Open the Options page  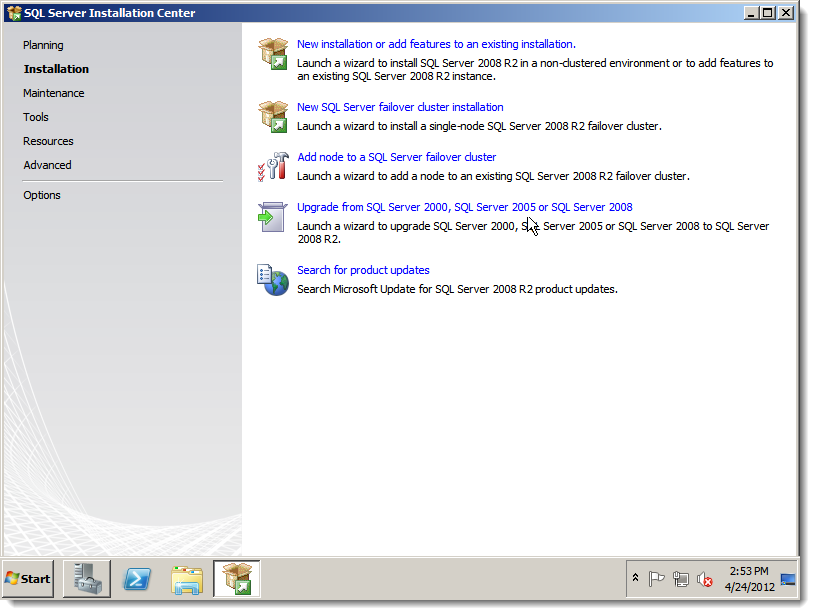[42, 195]
